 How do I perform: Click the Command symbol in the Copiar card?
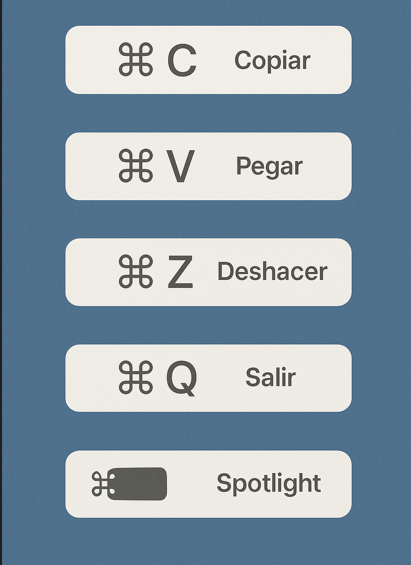coord(136,59)
